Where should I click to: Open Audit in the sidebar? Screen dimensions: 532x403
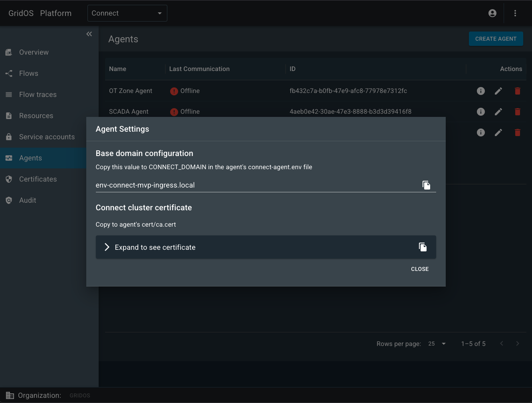pos(28,200)
